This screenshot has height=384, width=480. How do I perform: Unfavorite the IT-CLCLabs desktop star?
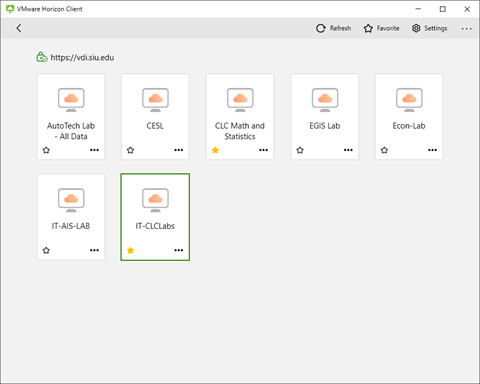coord(130,250)
